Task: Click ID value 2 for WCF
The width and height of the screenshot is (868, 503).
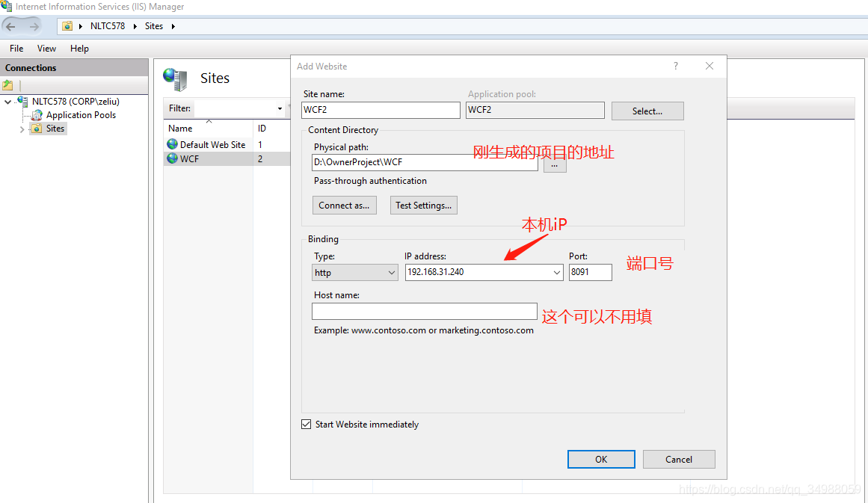Action: pyautogui.click(x=260, y=158)
